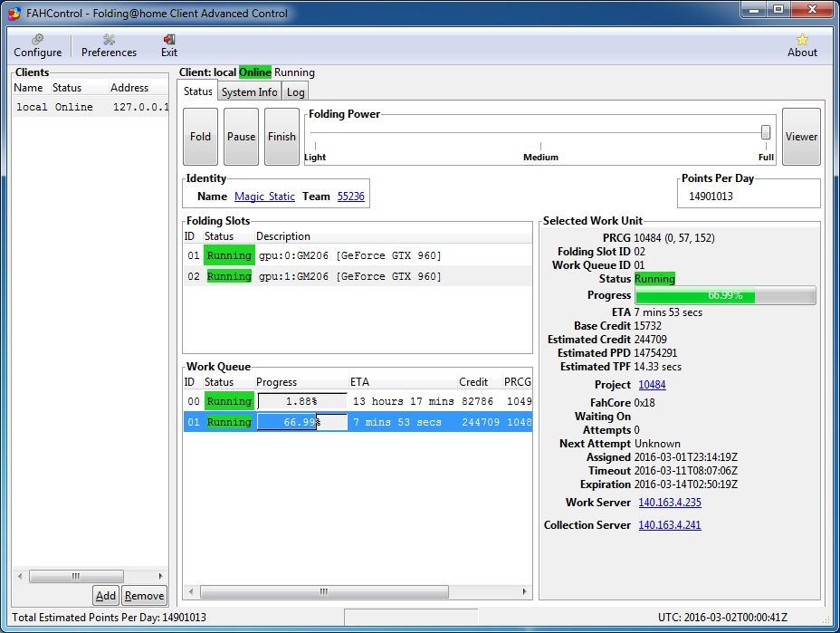The image size is (840, 633).
Task: Click Work Queue PRCG column header
Action: click(518, 381)
